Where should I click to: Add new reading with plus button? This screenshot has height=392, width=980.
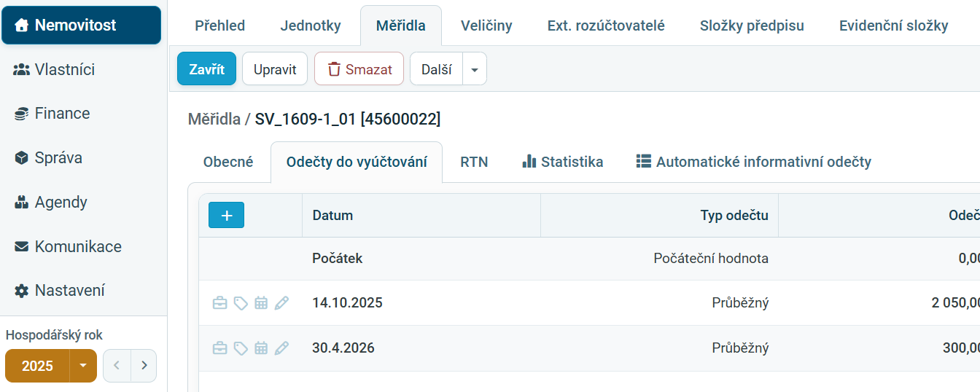click(226, 215)
